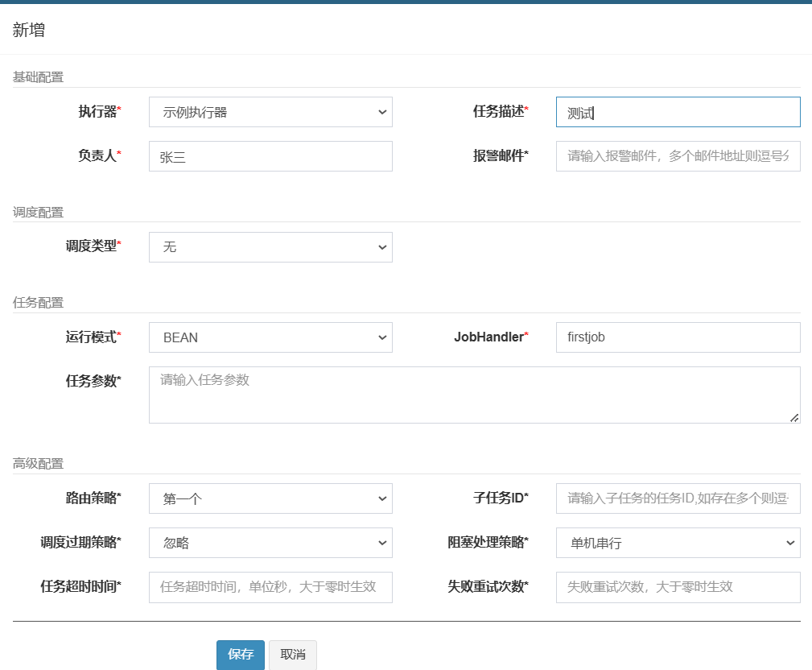
Task: Click the 路由策略 field label
Action: click(x=93, y=498)
